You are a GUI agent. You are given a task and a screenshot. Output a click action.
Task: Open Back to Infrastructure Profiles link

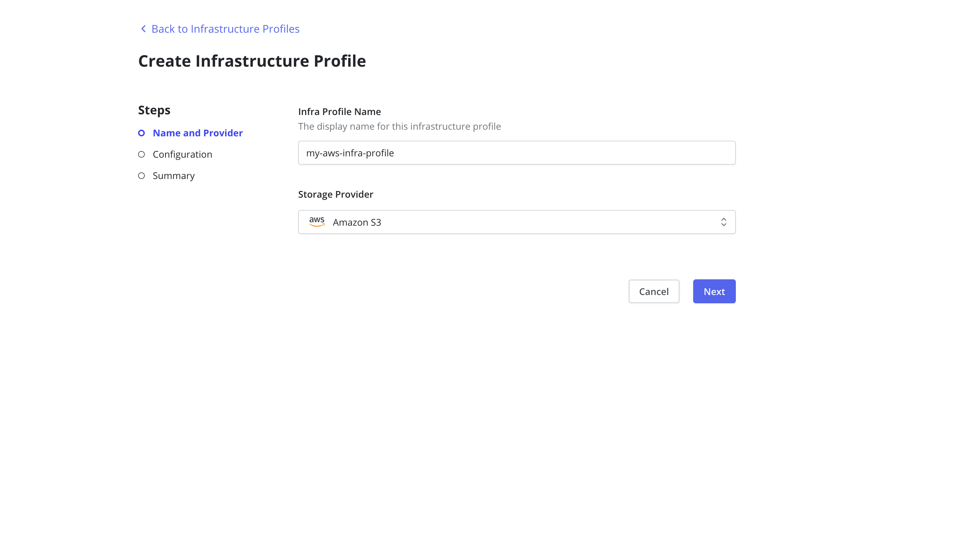[x=225, y=29]
